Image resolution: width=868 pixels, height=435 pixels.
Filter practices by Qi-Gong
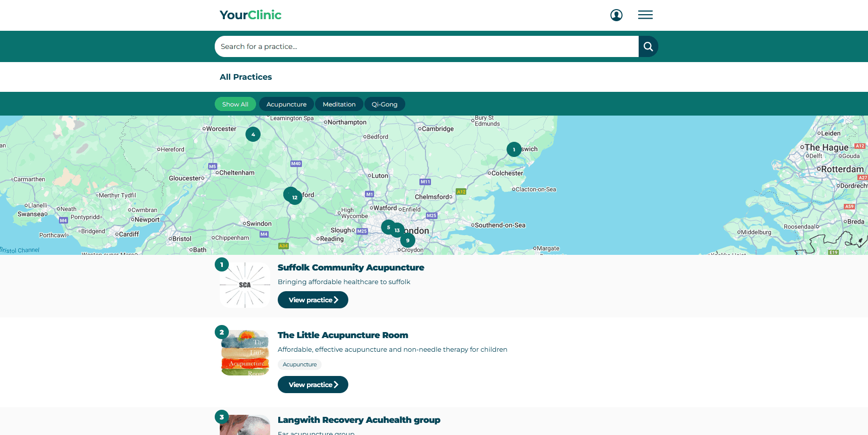tap(385, 104)
